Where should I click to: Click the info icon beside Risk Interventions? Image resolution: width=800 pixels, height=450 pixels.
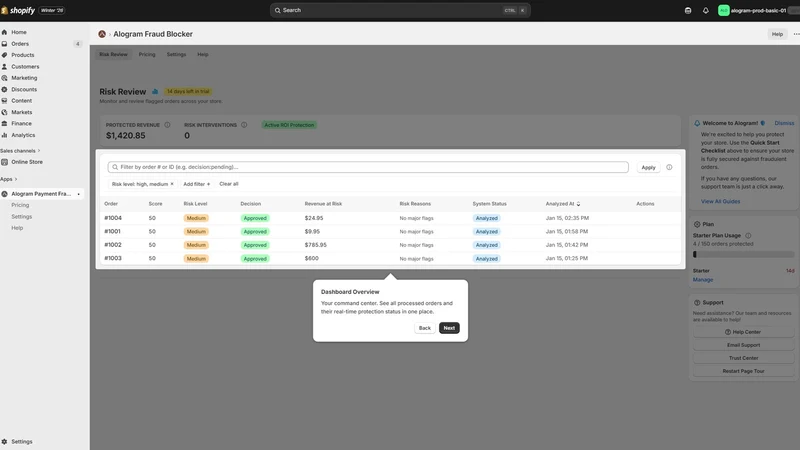coord(244,125)
